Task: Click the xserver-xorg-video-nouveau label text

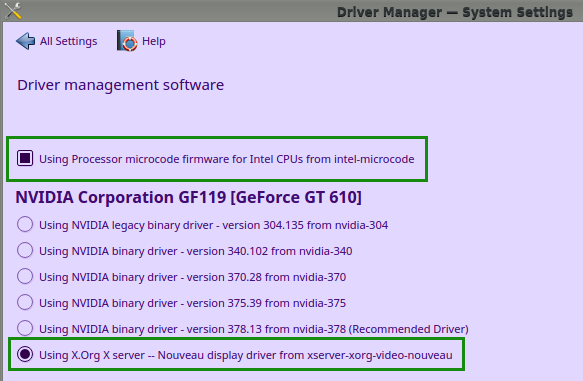Action: [x=246, y=355]
